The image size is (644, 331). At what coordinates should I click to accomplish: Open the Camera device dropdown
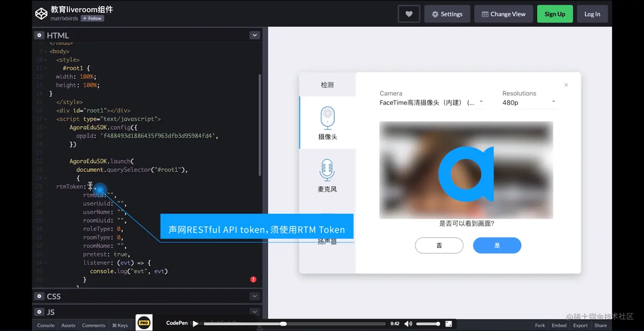tap(481, 102)
